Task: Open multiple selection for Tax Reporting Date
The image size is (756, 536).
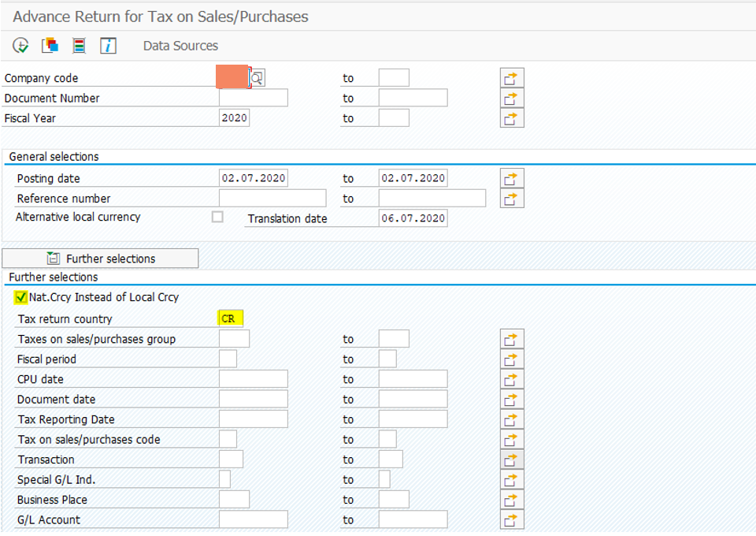Action: [x=512, y=419]
